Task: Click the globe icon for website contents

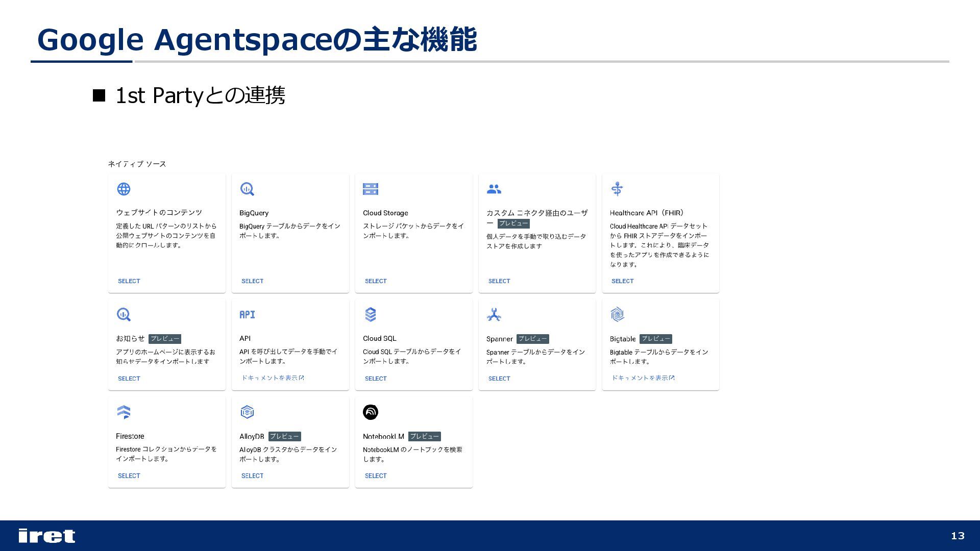Action: point(124,189)
